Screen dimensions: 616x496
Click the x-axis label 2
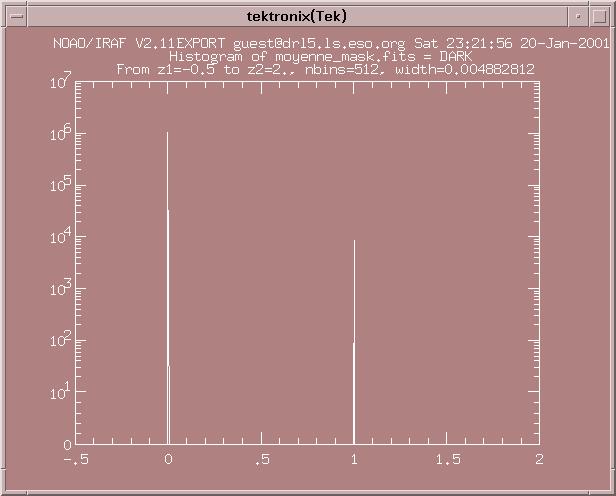coord(539,459)
